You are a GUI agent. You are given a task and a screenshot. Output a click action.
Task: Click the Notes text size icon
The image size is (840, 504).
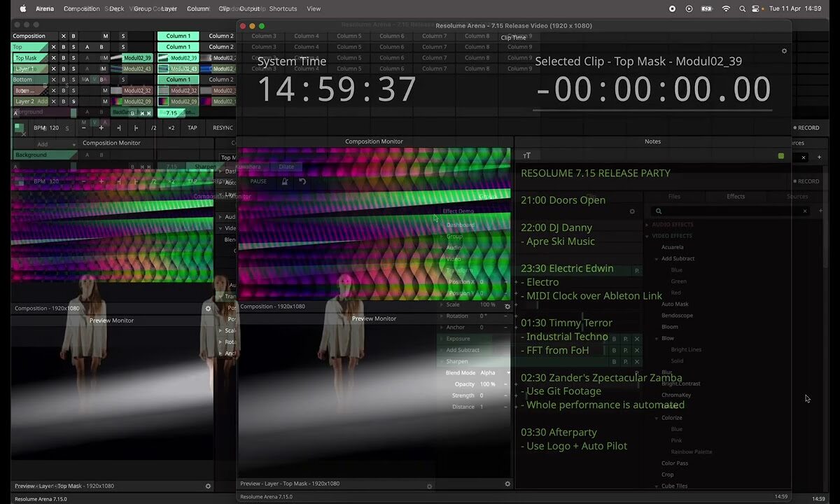click(x=527, y=156)
